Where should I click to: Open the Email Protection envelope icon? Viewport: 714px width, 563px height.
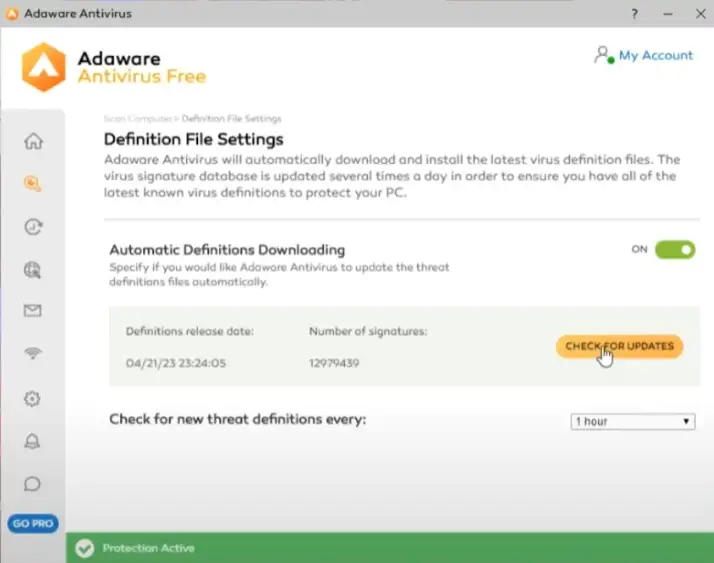tap(32, 311)
